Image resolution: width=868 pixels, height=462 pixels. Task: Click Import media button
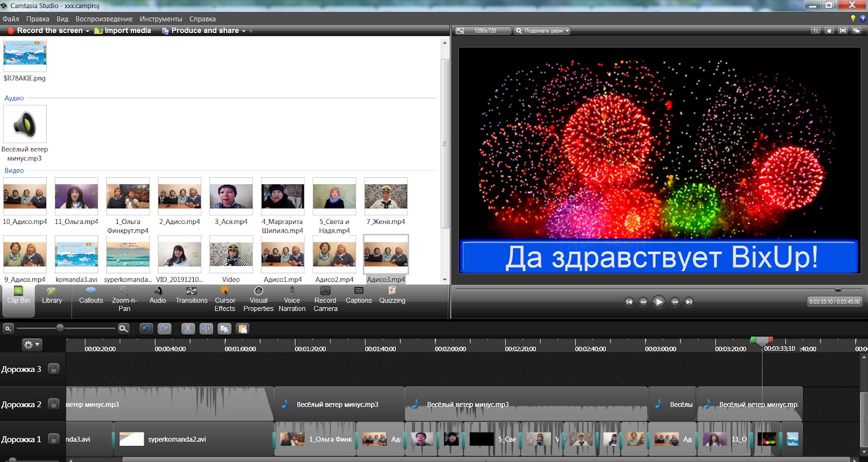point(123,31)
